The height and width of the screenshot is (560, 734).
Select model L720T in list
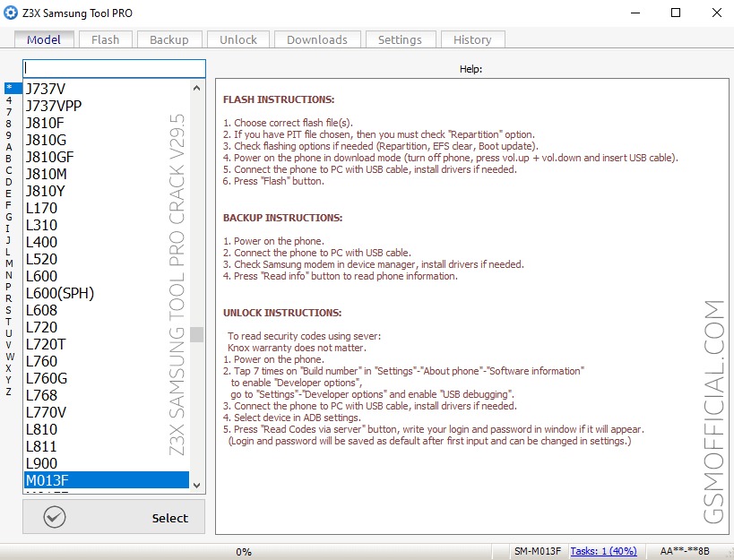point(107,344)
